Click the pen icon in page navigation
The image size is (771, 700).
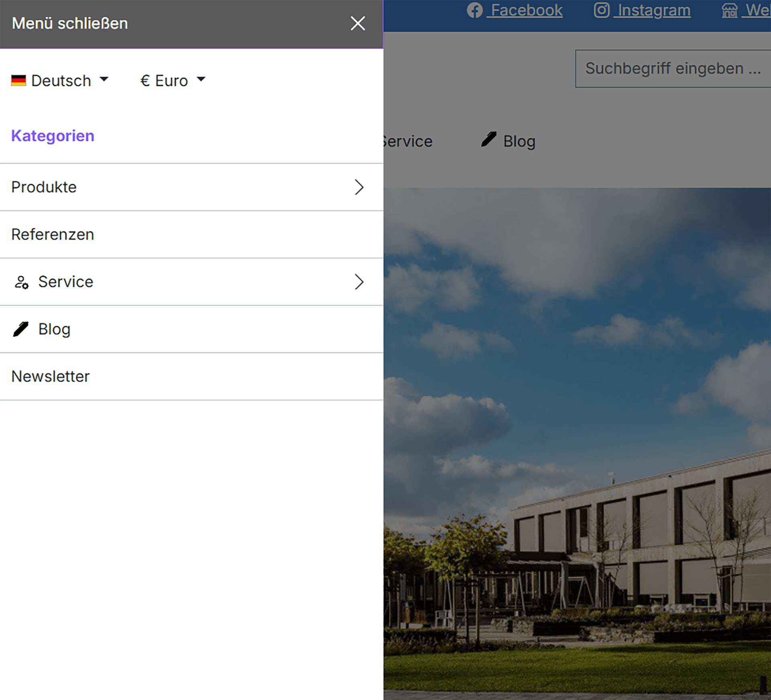click(x=489, y=139)
